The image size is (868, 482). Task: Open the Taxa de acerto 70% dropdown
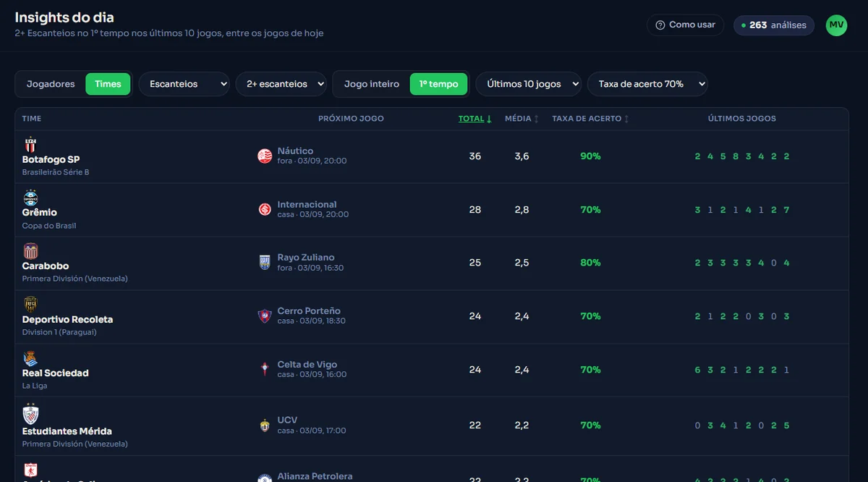click(647, 84)
